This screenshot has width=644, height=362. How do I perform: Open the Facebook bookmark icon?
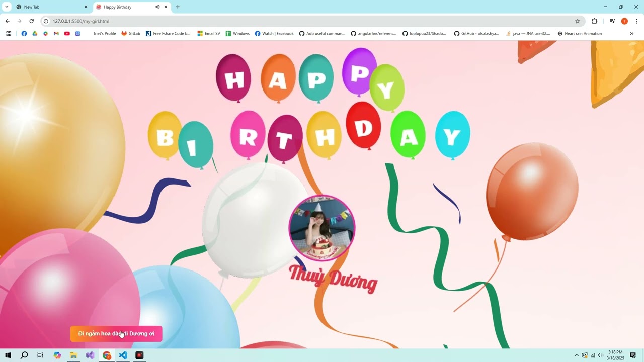tap(24, 34)
